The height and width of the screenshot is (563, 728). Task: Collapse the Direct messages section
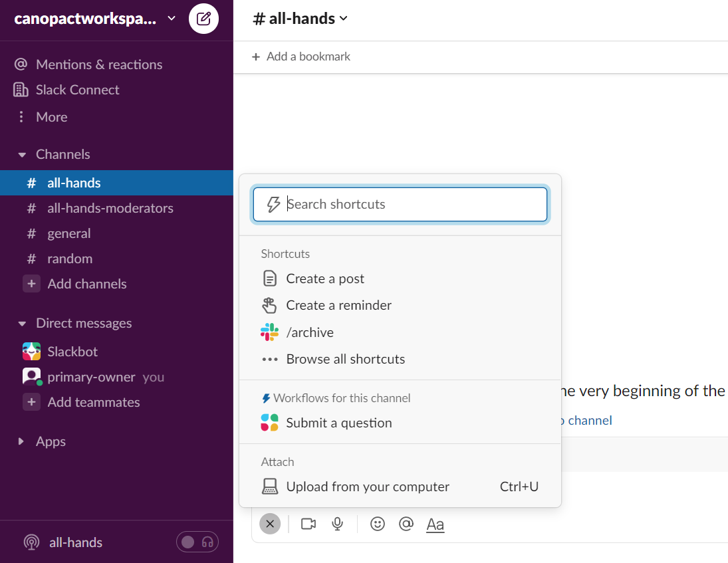pyautogui.click(x=22, y=324)
